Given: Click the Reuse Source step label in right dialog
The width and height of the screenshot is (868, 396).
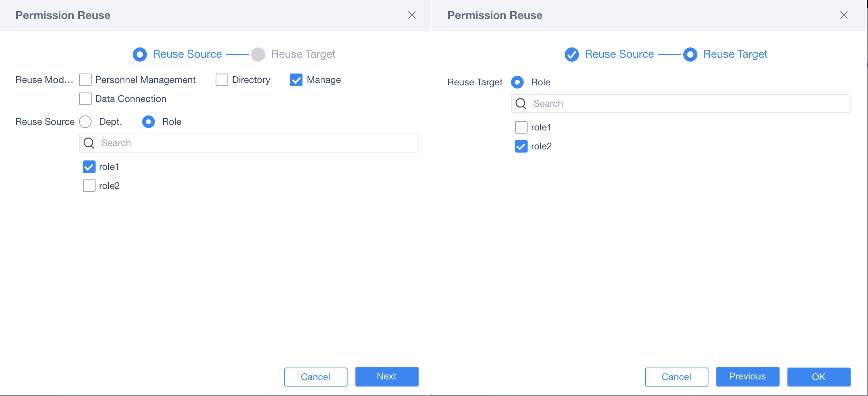Looking at the screenshot, I should click(620, 54).
